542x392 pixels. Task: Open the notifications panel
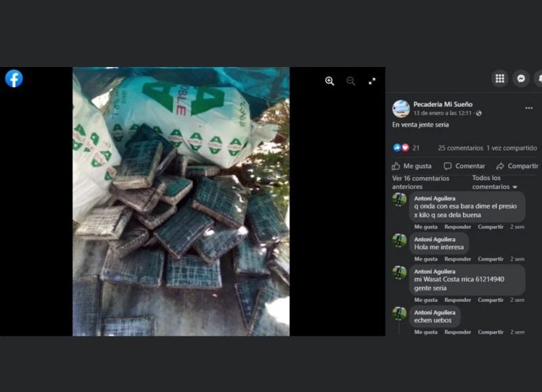539,79
